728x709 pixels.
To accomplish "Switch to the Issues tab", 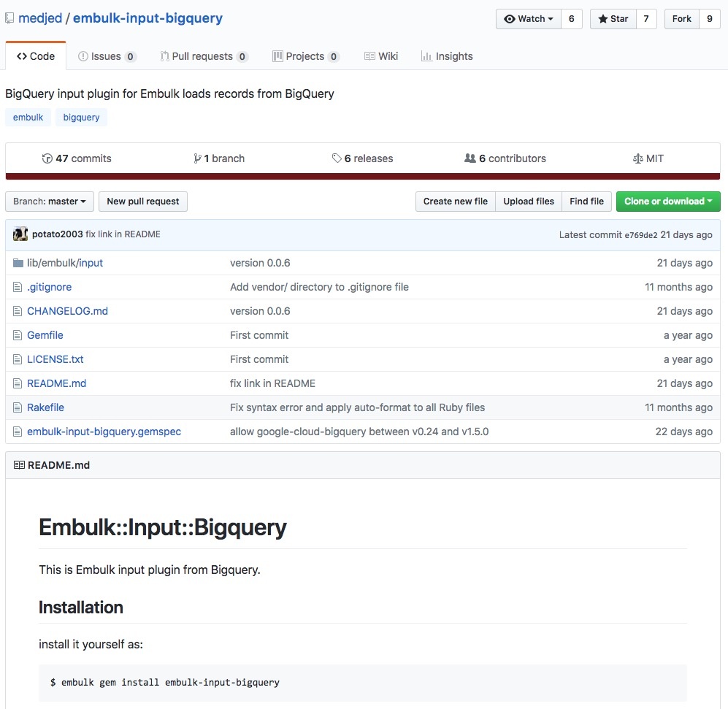I will pos(107,56).
